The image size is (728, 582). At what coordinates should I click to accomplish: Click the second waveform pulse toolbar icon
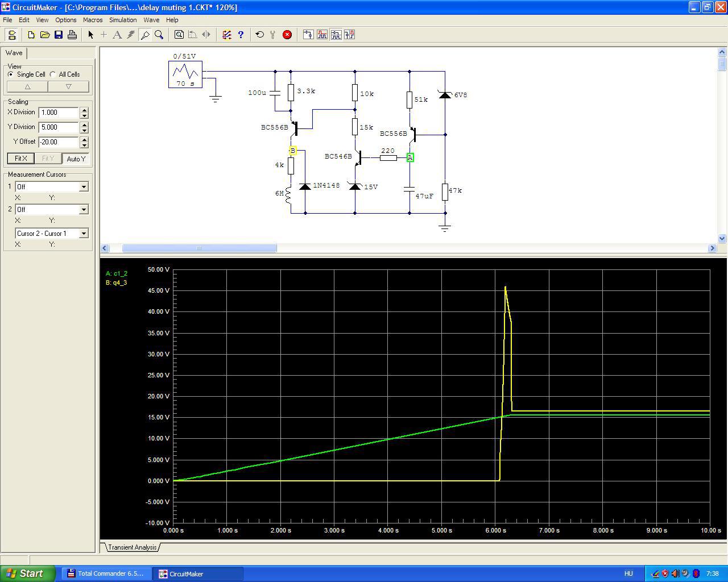(x=322, y=35)
